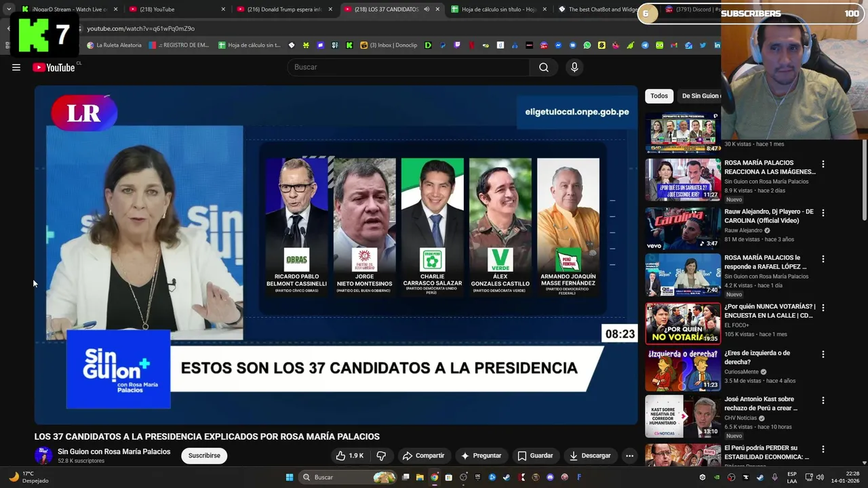Screen dimensions: 868x488
Task: Switch to the Donald Trump espera tab
Action: click(x=283, y=9)
